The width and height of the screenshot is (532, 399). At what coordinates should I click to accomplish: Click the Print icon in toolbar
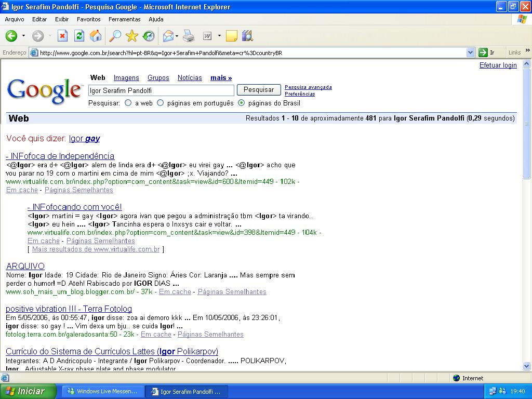(189, 36)
